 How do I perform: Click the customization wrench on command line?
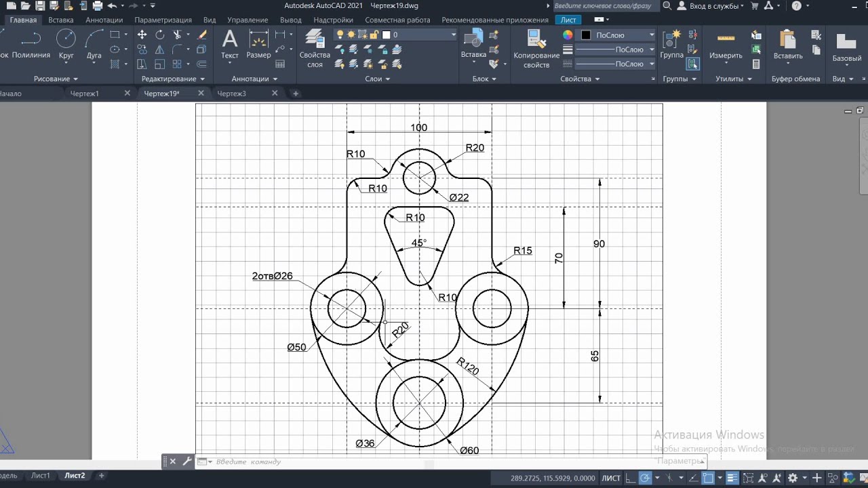187,461
